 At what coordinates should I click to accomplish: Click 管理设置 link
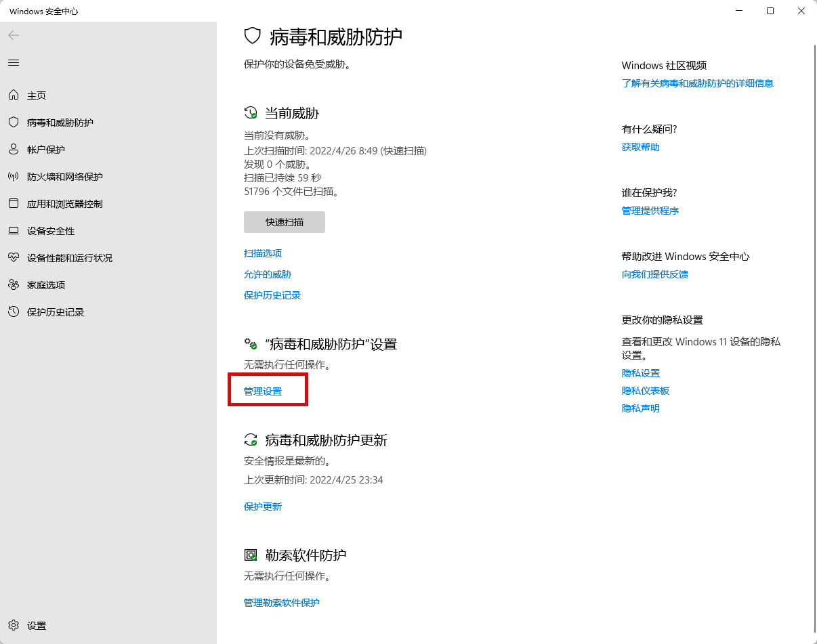click(263, 391)
